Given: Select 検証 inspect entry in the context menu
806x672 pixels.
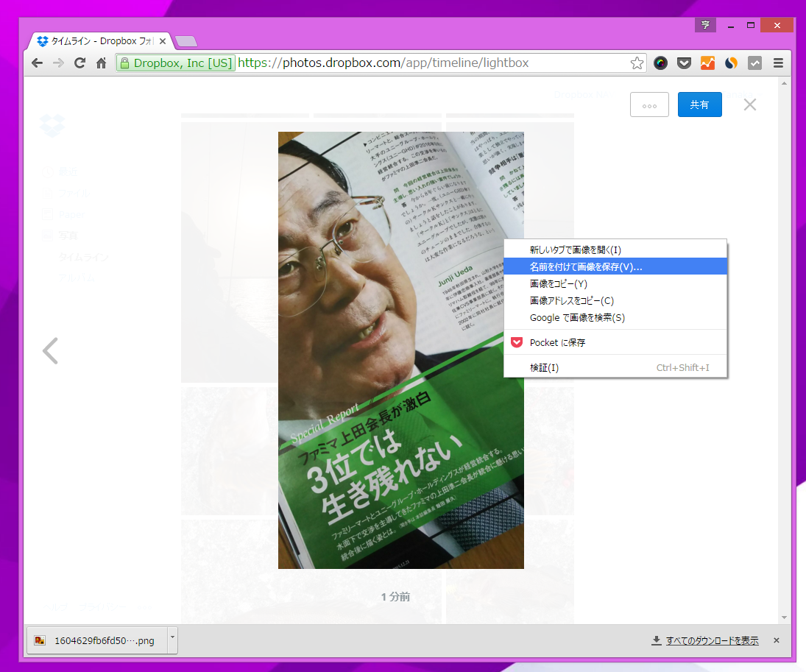Looking at the screenshot, I should (x=615, y=367).
